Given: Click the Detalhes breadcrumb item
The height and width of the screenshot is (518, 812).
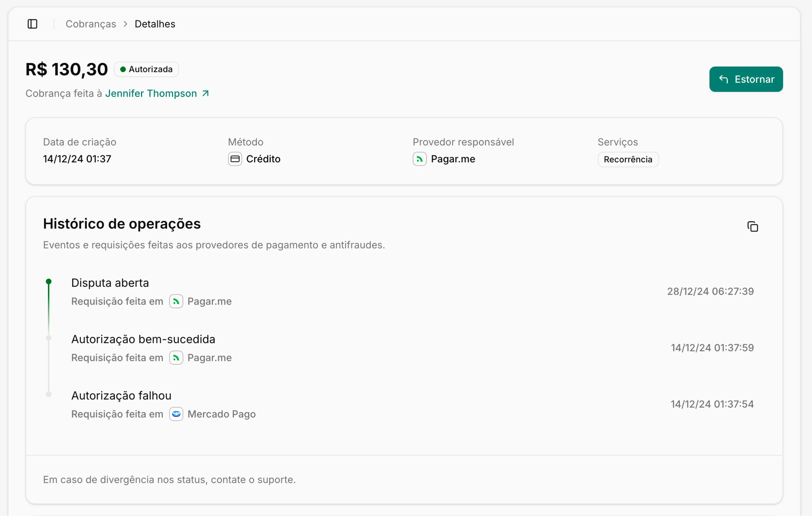Looking at the screenshot, I should click(x=155, y=24).
